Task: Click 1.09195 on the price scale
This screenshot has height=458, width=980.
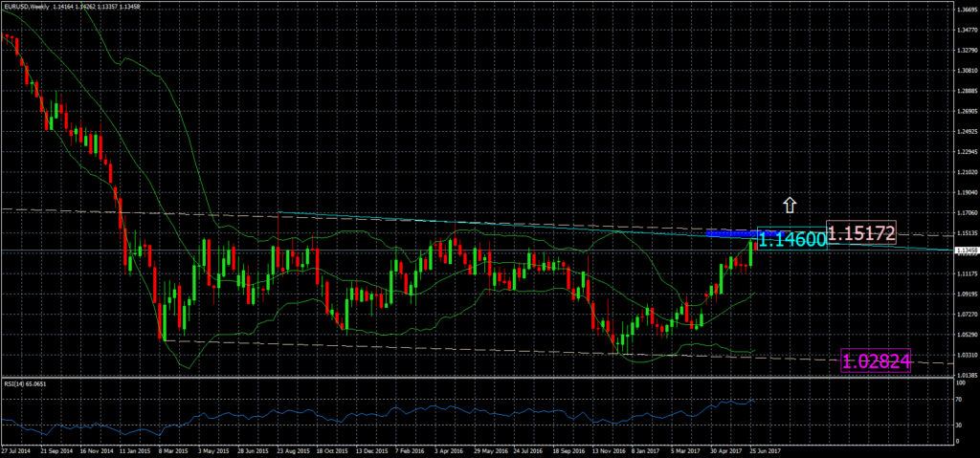Action: 966,294
